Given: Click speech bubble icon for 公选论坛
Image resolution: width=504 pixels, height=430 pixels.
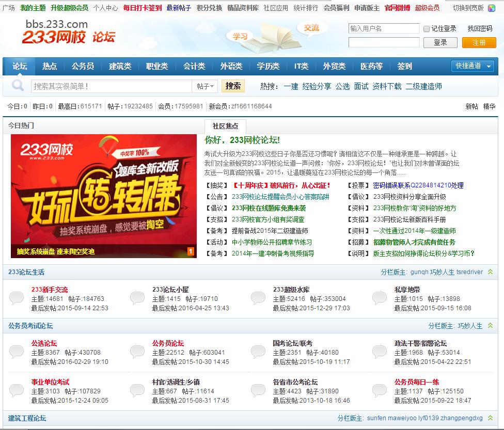Looking at the screenshot, I should pyautogui.click(x=17, y=352).
